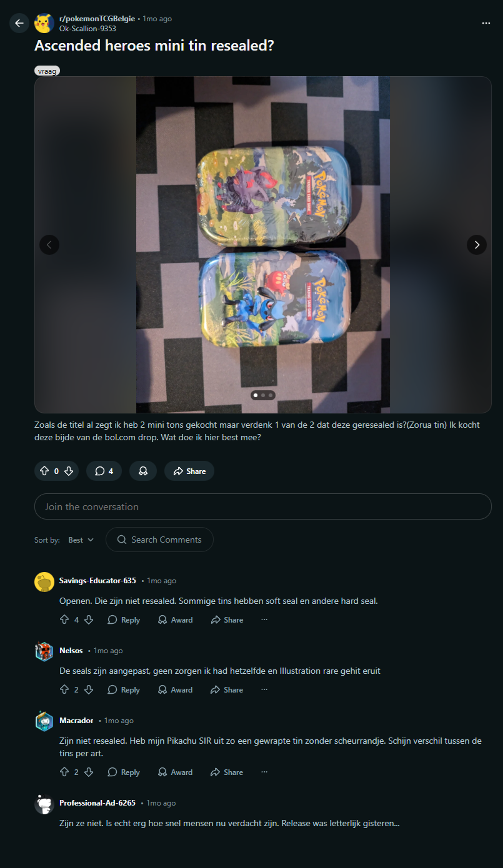Image resolution: width=503 pixels, height=868 pixels.
Task: Downvote the Ascended heroes post
Action: (69, 471)
